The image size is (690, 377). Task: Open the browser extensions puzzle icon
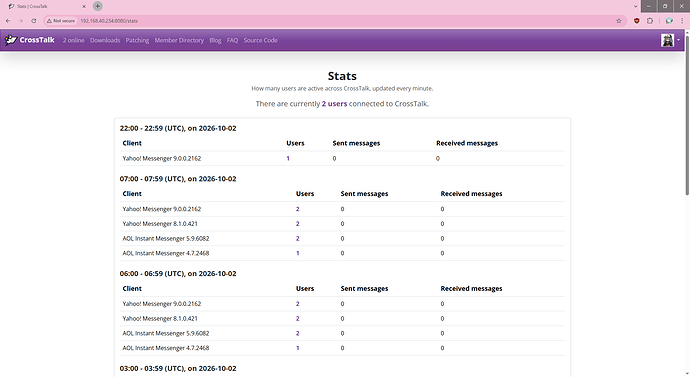pos(650,21)
